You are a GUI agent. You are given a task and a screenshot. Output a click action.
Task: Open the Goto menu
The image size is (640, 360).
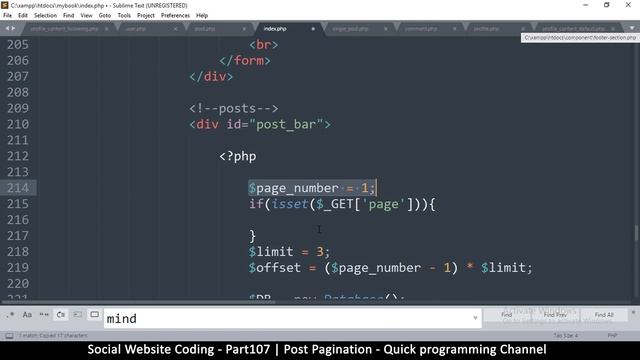[104, 16]
